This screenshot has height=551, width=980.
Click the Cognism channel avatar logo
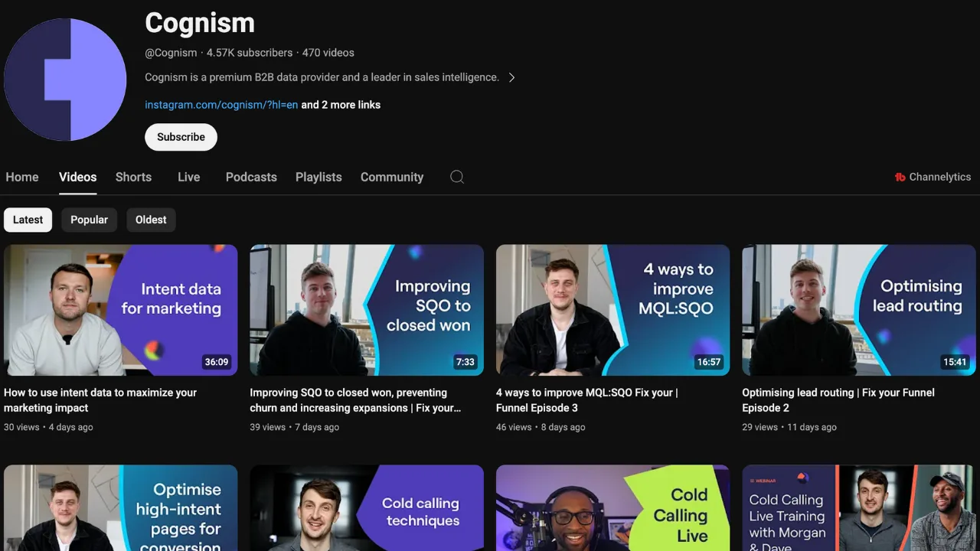coord(65,80)
